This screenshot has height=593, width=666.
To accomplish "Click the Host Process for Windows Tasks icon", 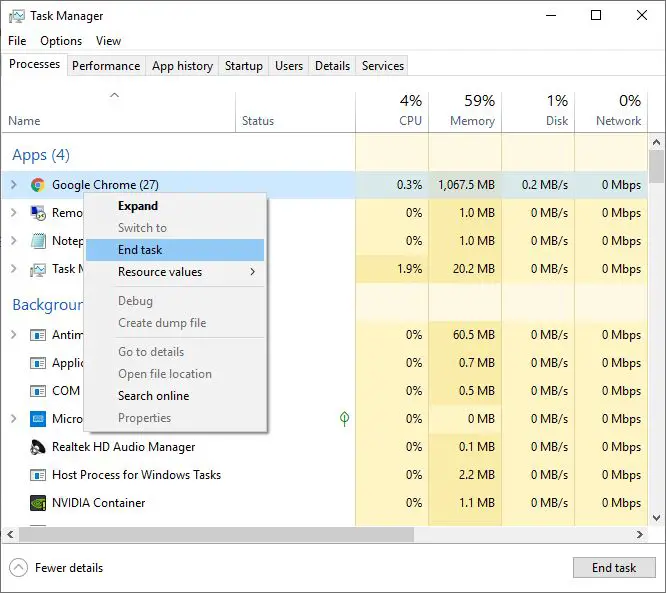I will 38,475.
